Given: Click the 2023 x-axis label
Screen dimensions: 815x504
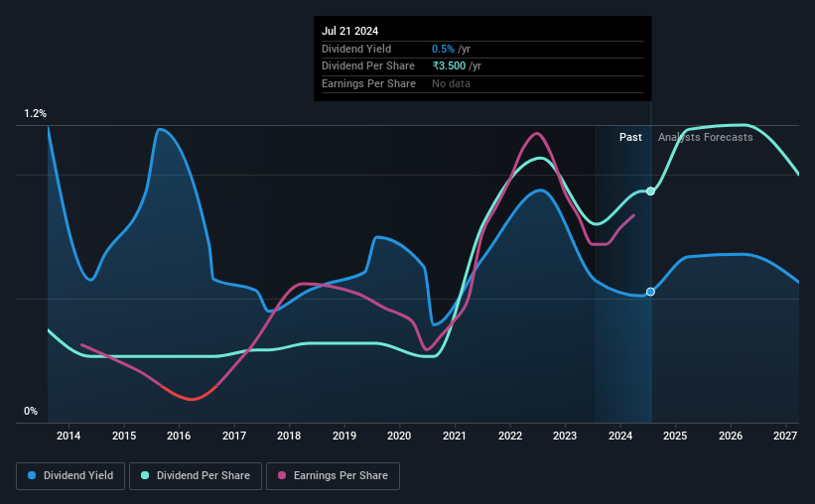Looking at the screenshot, I should tap(565, 436).
